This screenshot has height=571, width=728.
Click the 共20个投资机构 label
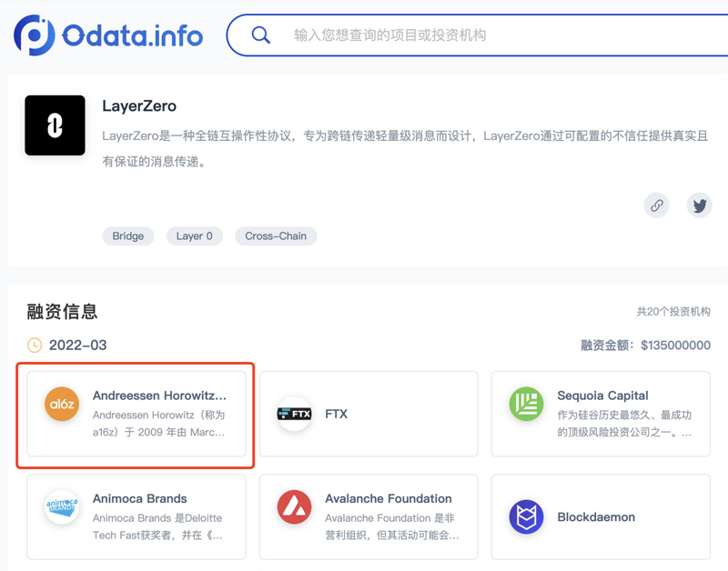pos(673,312)
